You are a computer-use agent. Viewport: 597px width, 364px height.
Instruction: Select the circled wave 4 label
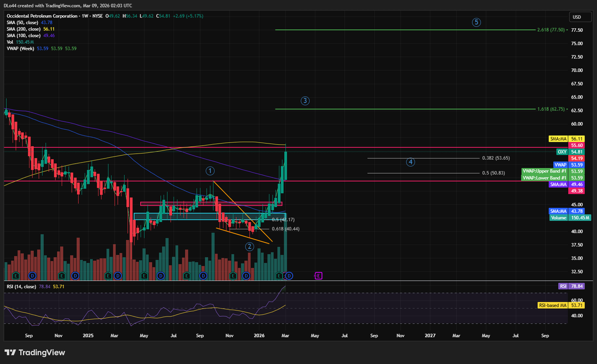coord(410,162)
